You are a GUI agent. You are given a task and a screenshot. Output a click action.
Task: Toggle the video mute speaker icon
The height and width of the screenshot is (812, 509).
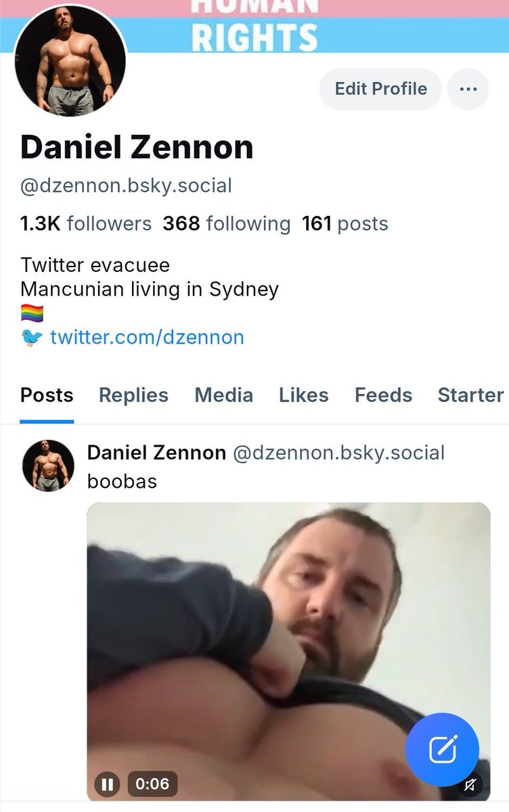click(470, 785)
